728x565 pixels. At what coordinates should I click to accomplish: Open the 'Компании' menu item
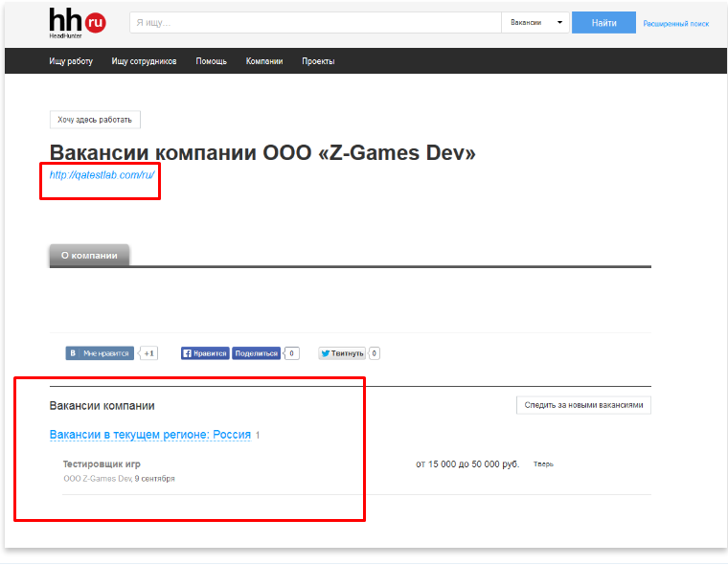pos(264,61)
